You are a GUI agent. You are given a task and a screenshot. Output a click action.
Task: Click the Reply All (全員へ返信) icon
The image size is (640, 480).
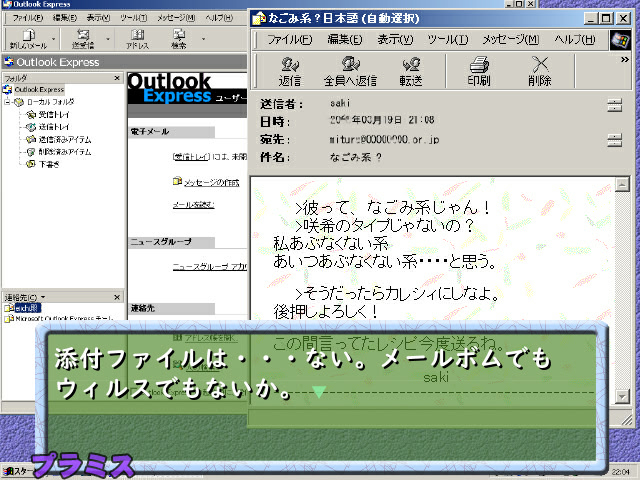click(x=350, y=69)
